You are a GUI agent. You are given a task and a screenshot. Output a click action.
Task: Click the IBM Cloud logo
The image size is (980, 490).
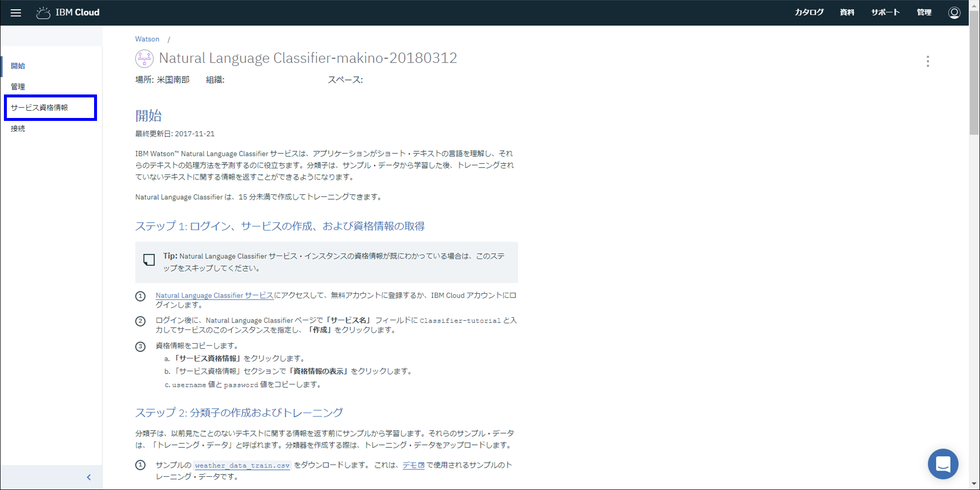68,13
